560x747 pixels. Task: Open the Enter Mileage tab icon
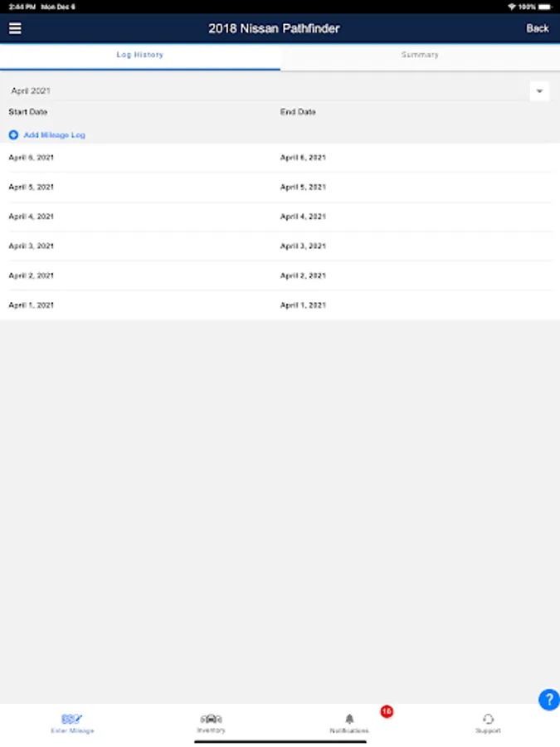(72, 719)
